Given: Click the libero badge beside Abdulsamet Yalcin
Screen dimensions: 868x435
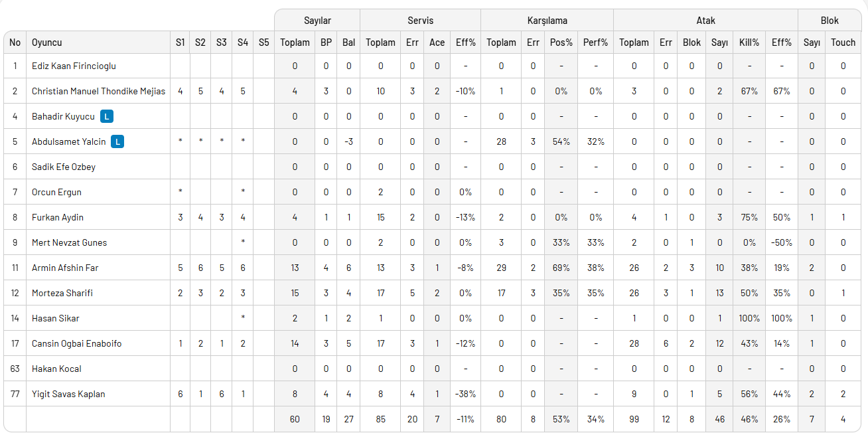Looking at the screenshot, I should 117,142.
